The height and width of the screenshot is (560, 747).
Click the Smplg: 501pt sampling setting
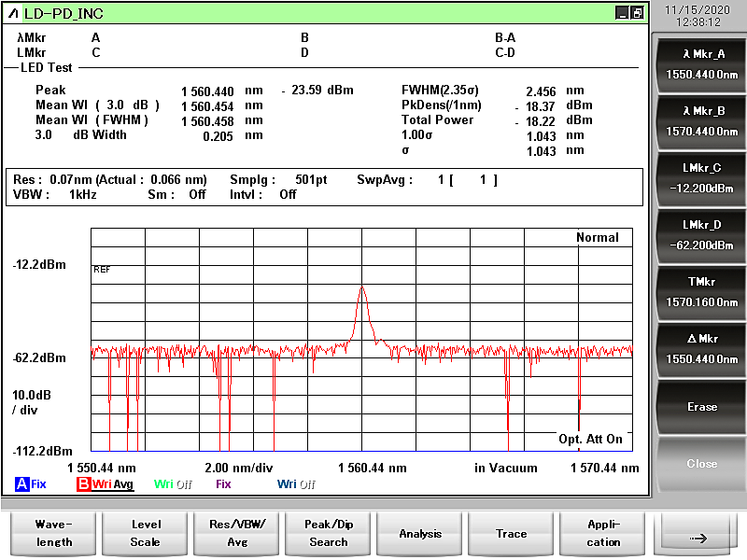click(278, 179)
